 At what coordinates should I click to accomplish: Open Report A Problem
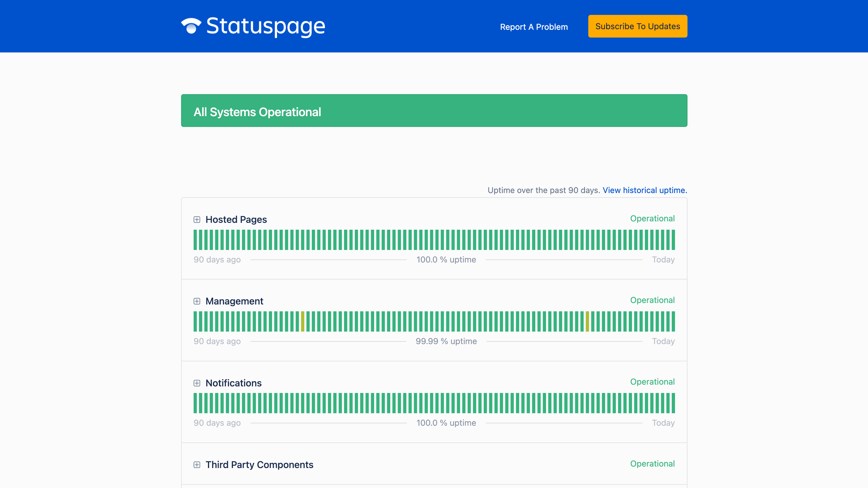(x=534, y=27)
